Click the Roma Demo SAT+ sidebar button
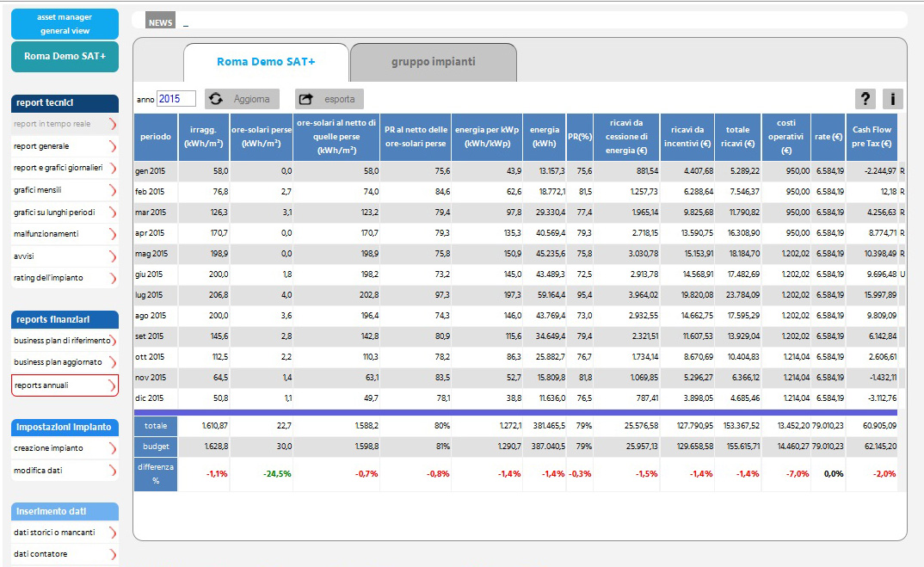 click(x=65, y=57)
